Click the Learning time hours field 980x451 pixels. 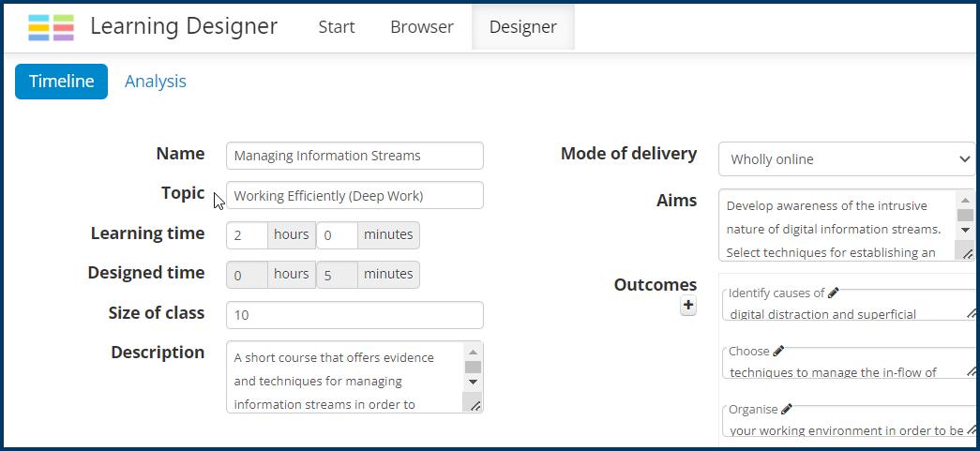click(247, 235)
